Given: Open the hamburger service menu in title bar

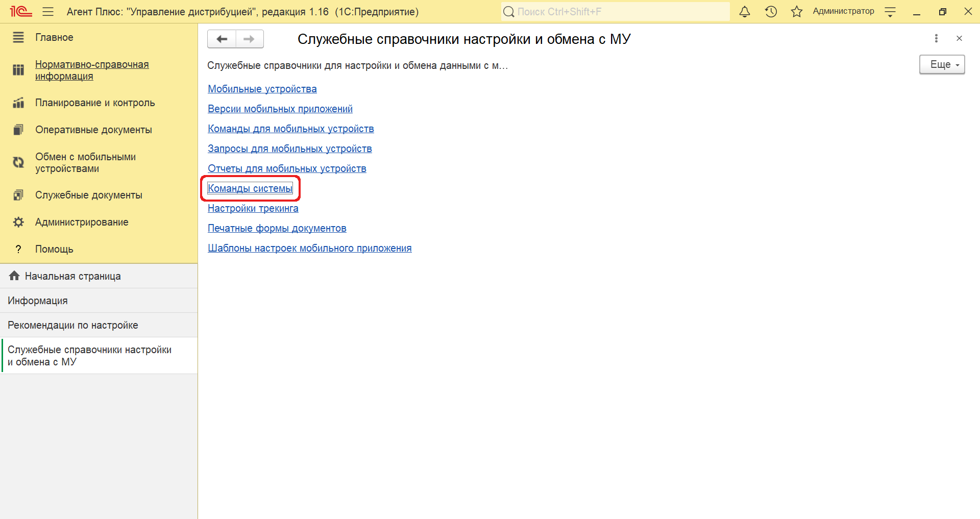Looking at the screenshot, I should pyautogui.click(x=48, y=11).
